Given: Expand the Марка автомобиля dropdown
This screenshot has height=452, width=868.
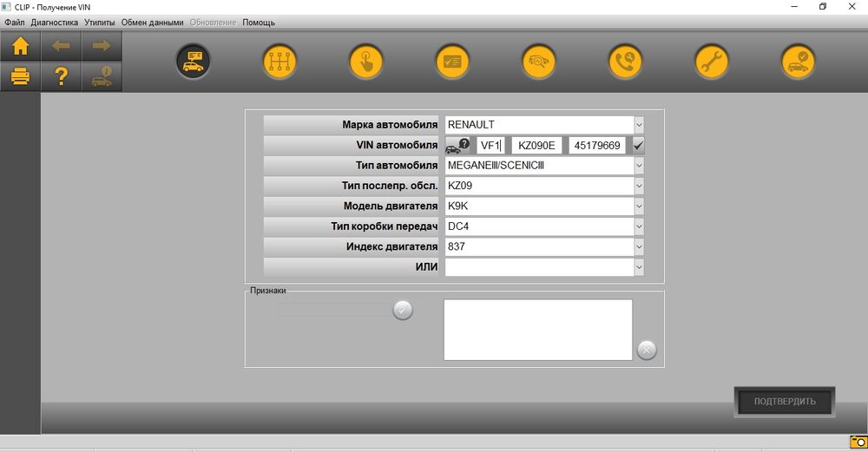Looking at the screenshot, I should tap(639, 125).
